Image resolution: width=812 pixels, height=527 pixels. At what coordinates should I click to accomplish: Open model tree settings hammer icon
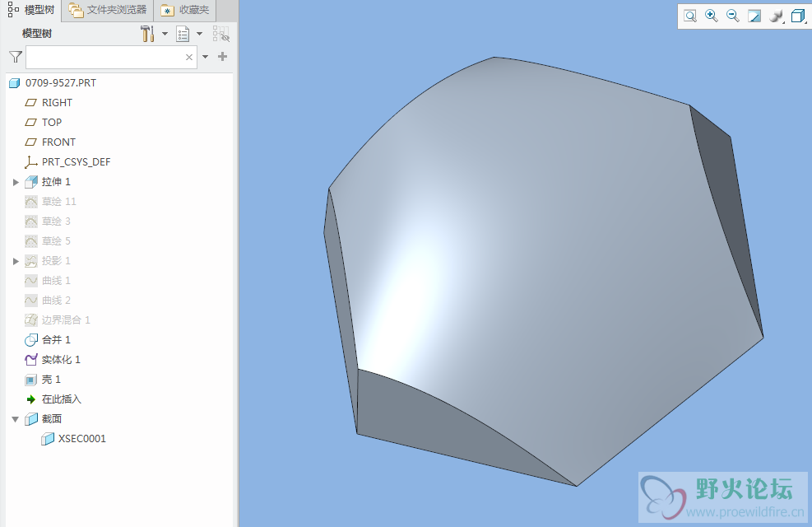click(x=147, y=35)
